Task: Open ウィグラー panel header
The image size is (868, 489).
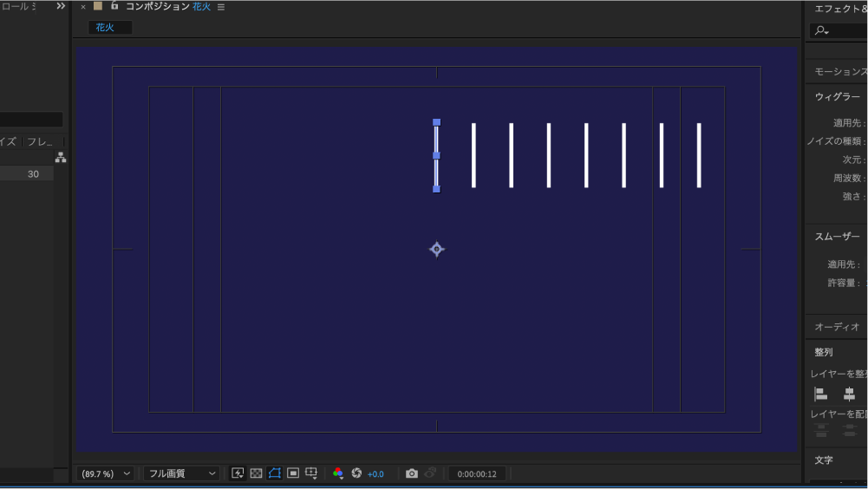Action: point(837,97)
